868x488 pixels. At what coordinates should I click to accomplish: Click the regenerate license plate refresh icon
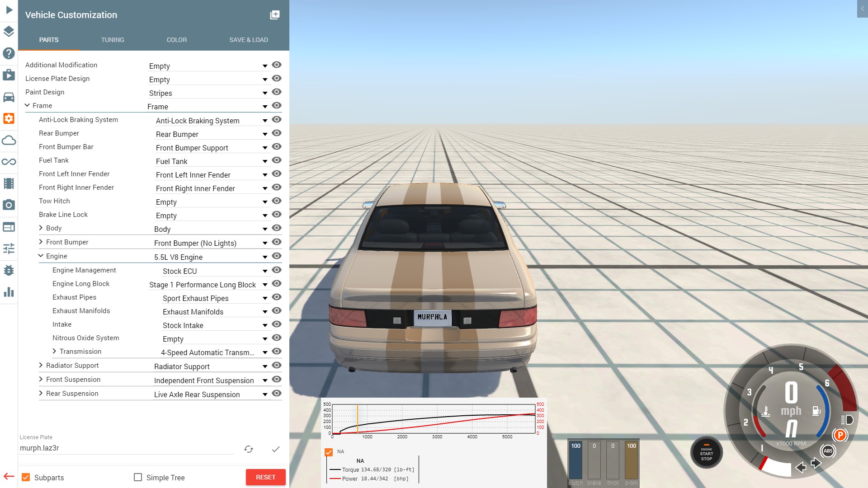click(x=249, y=449)
